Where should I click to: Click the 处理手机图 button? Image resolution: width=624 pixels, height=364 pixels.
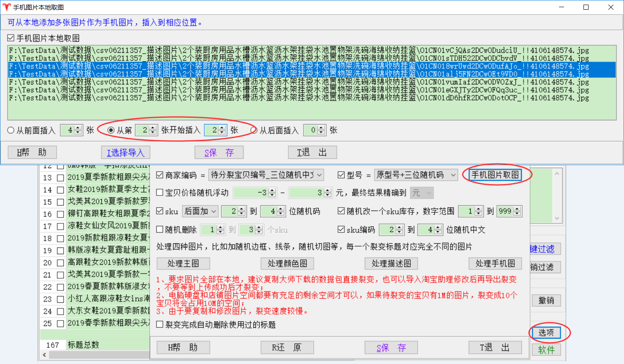click(495, 263)
